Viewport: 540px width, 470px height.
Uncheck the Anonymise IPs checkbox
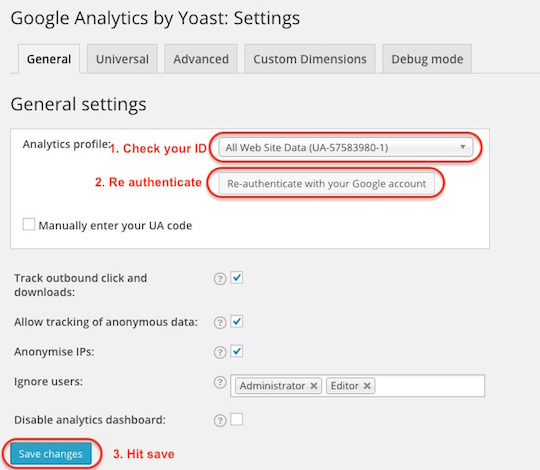pos(237,351)
